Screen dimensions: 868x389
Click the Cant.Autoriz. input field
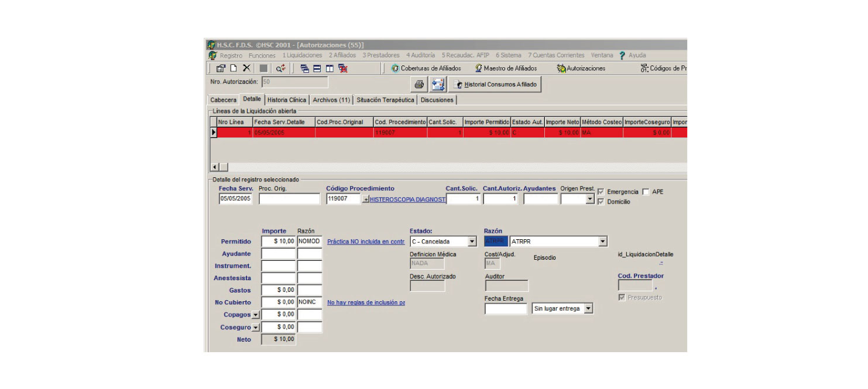pos(500,199)
